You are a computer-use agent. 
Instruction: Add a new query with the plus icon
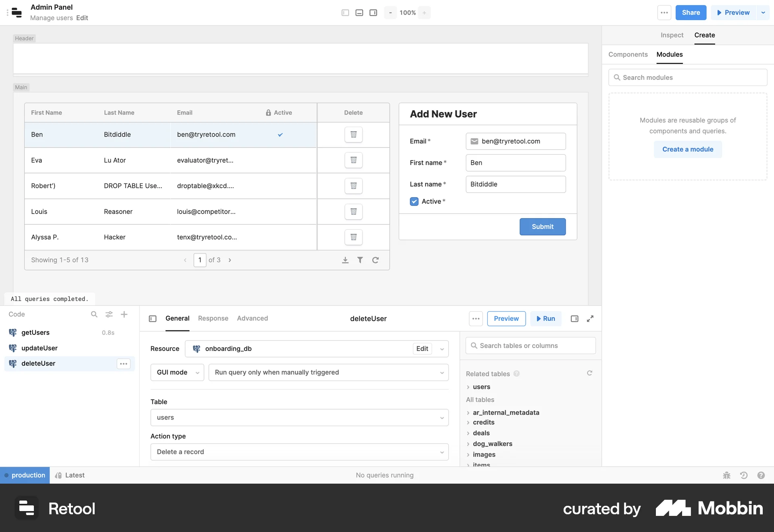tap(124, 314)
